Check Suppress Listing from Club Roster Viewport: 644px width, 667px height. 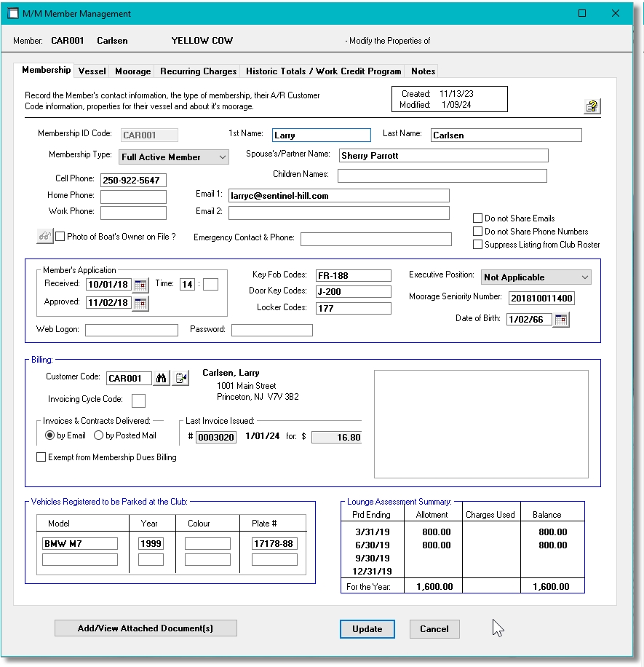pyautogui.click(x=478, y=245)
